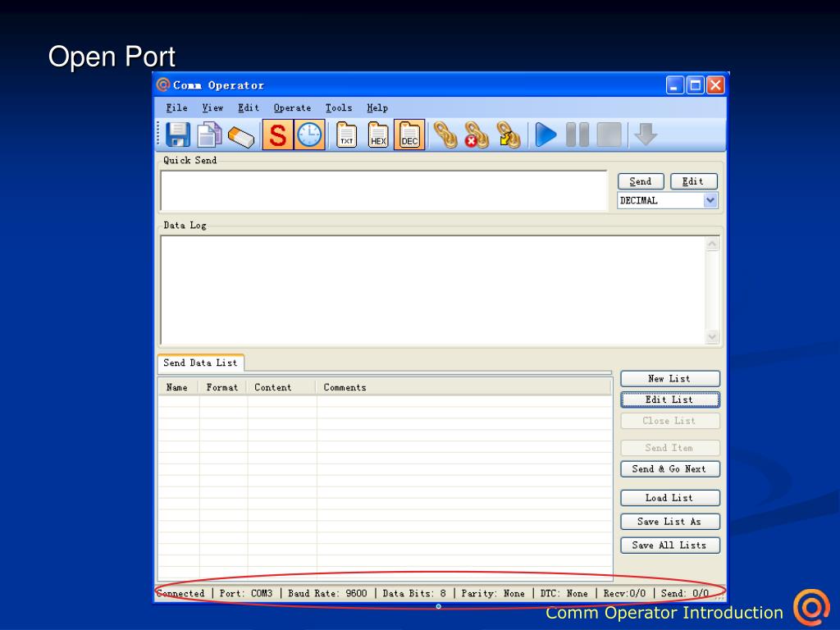Click the Save floppy disk icon
Screen dimensions: 840x630
pos(178,135)
